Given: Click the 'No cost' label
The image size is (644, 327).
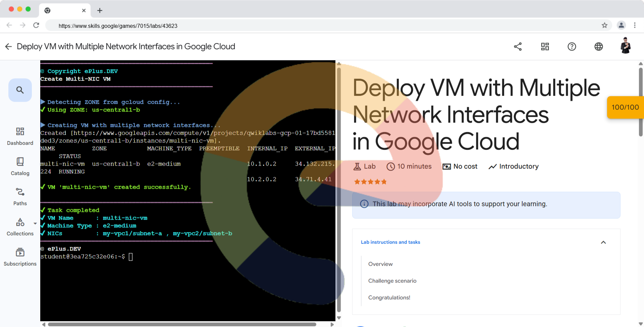Looking at the screenshot, I should tap(465, 166).
